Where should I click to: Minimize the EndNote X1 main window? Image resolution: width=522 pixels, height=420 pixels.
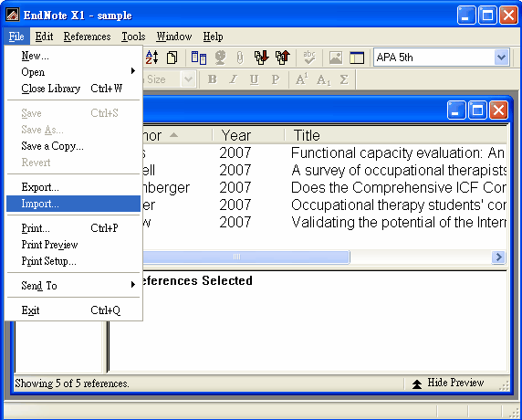[x=466, y=15]
